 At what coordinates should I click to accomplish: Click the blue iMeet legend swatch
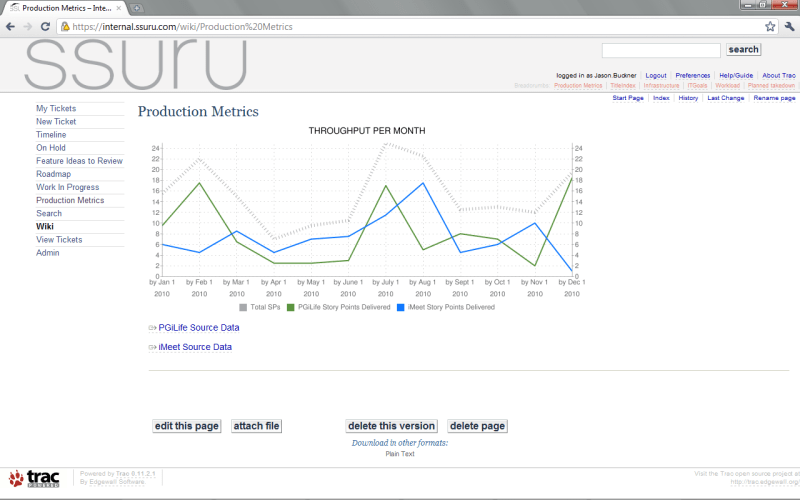401,308
